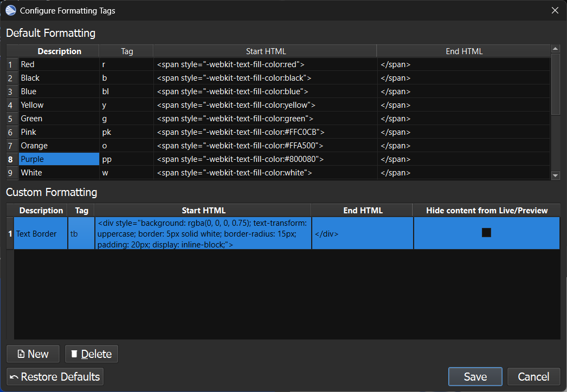This screenshot has height=392, width=567.
Task: Create a new custom formatting tag
Action: click(x=33, y=354)
